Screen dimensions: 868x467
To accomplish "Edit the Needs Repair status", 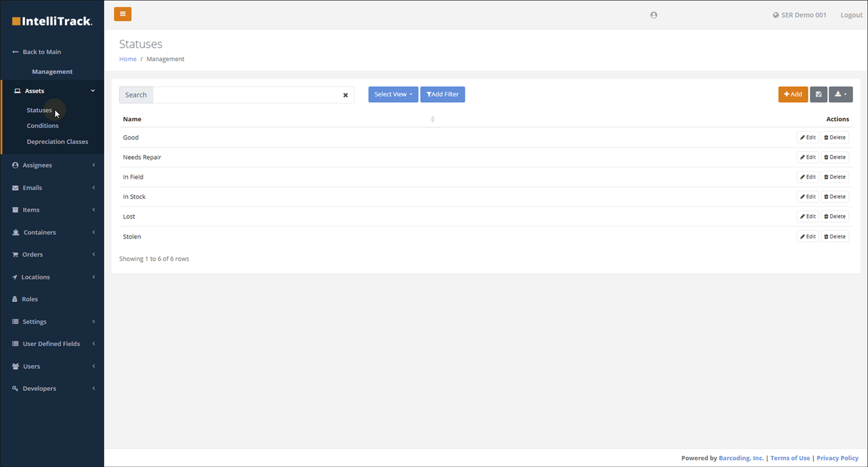I will 808,157.
